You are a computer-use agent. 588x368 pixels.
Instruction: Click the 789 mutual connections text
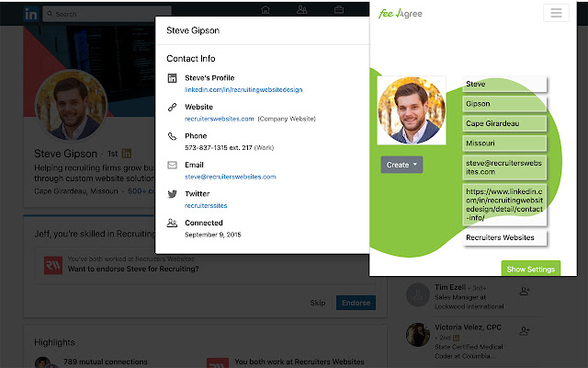[x=106, y=362]
